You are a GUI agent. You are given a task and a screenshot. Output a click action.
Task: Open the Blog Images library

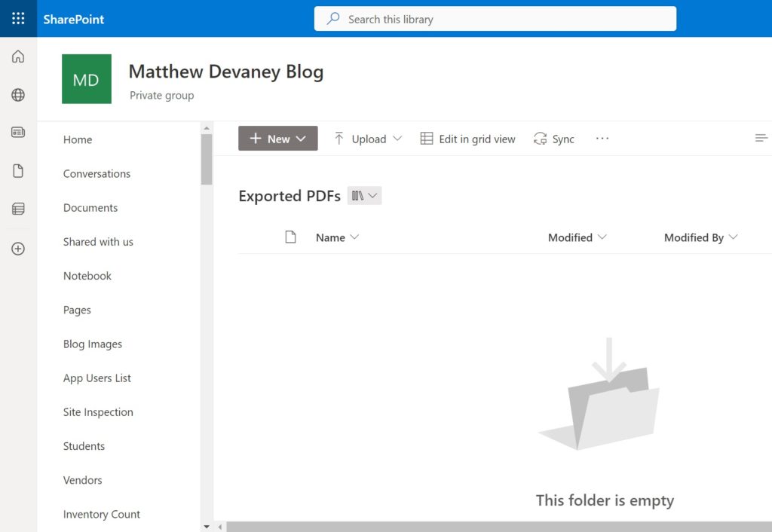pos(92,344)
